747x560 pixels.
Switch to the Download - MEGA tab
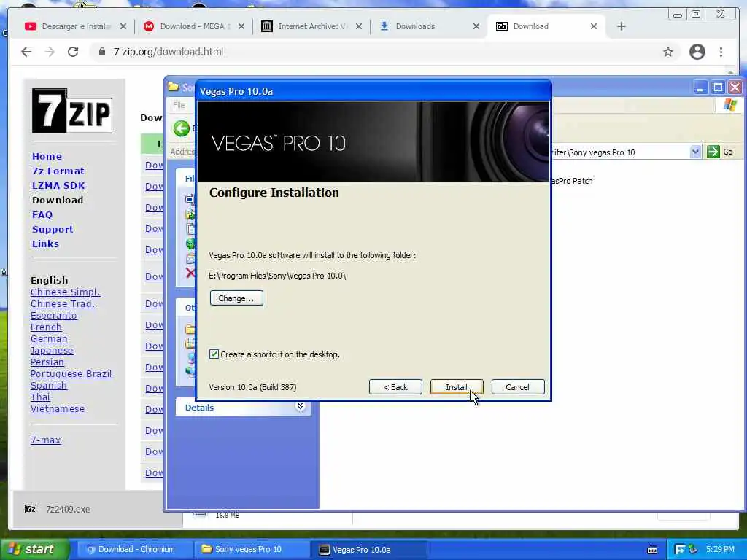(195, 26)
